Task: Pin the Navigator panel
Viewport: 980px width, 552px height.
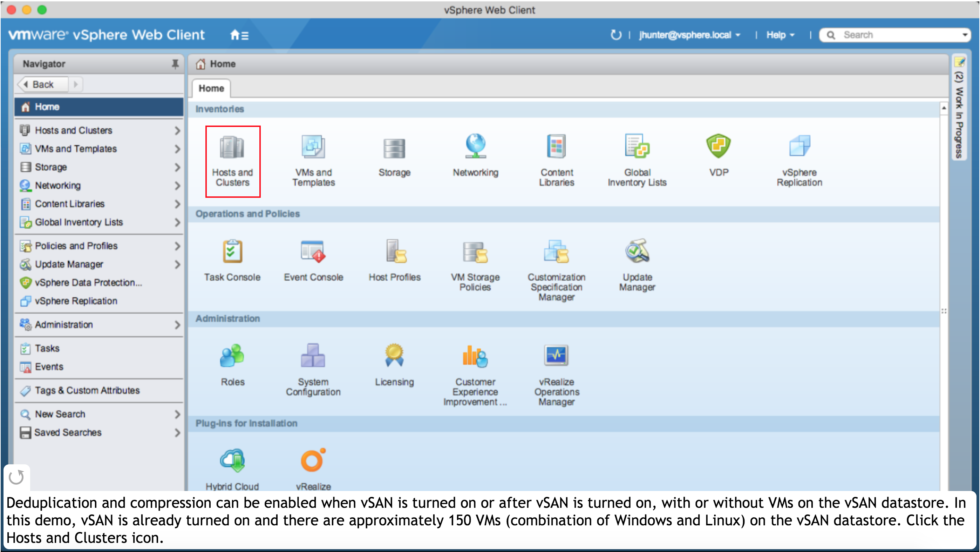Action: (x=175, y=64)
